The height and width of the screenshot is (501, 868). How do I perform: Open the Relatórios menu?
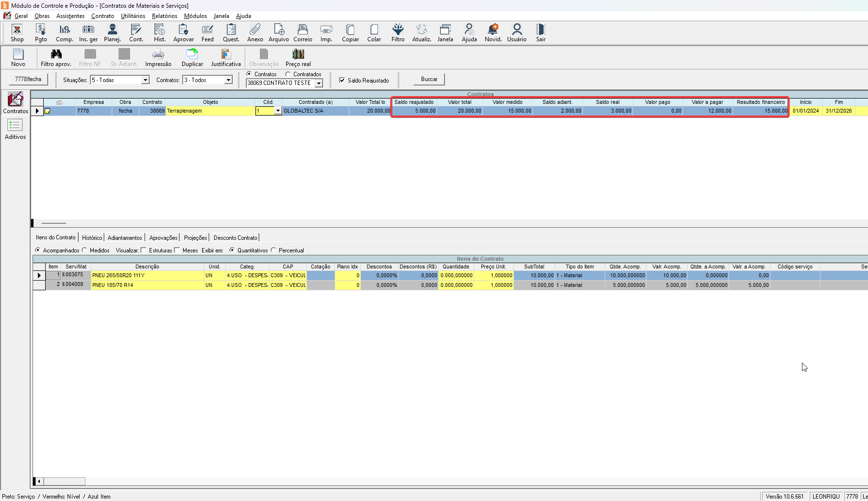tap(164, 16)
